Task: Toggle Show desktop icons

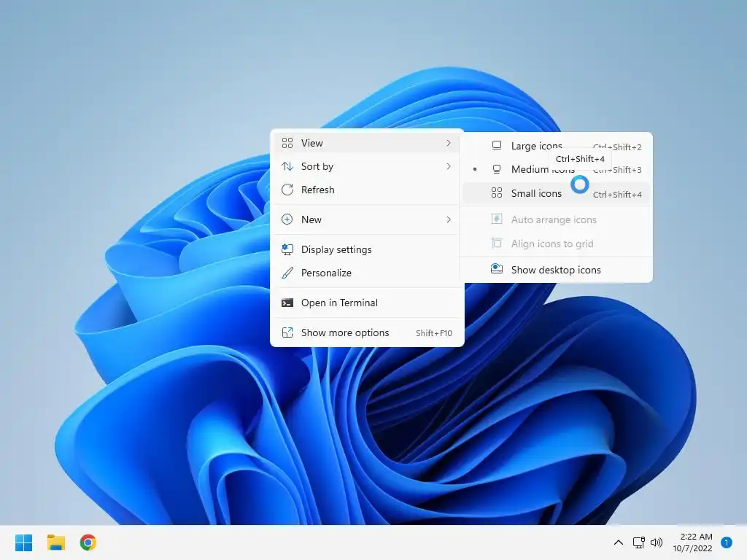Action: [556, 270]
